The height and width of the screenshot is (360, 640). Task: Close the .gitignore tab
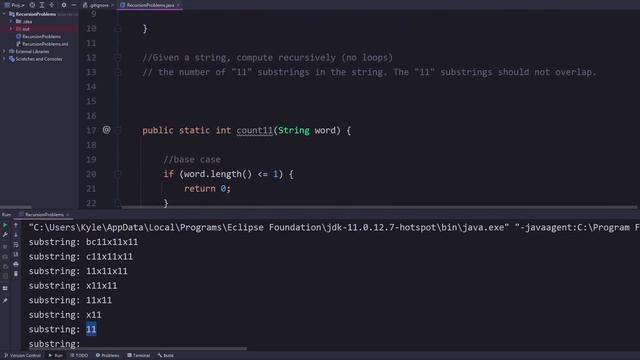pos(113,5)
